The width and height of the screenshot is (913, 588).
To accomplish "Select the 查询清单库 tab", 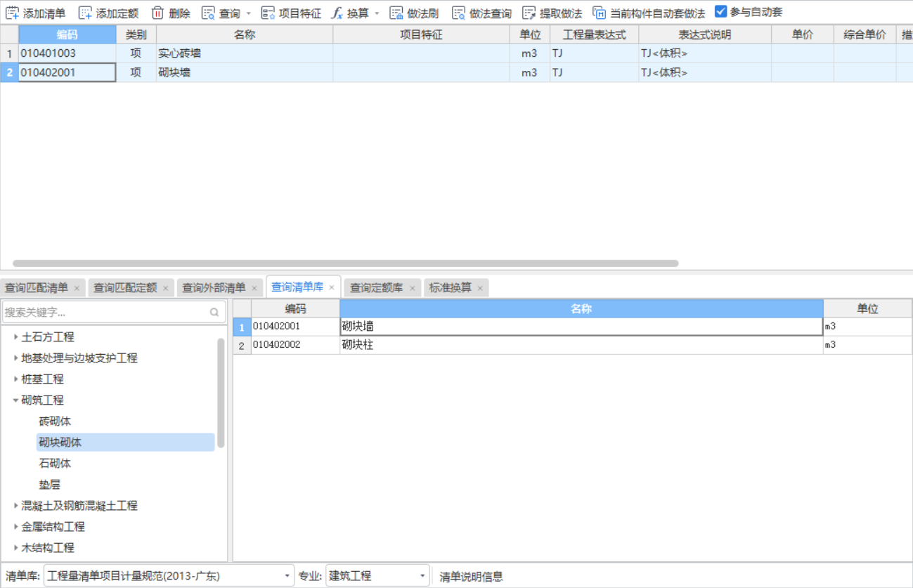I will coord(297,287).
